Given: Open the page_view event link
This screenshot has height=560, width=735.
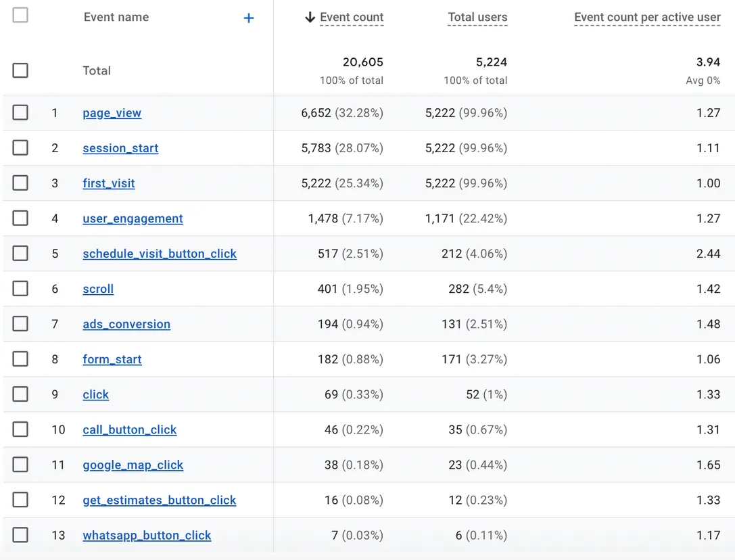Looking at the screenshot, I should click(x=112, y=113).
